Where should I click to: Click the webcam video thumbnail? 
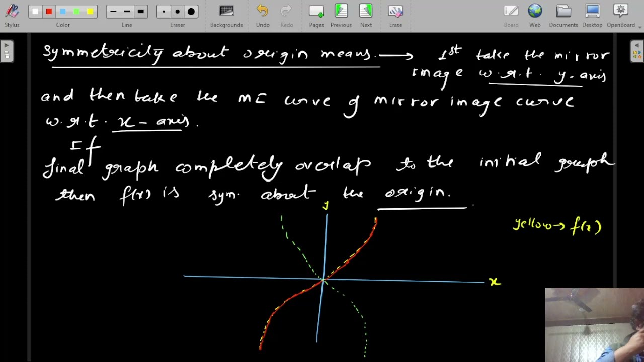pyautogui.click(x=594, y=325)
